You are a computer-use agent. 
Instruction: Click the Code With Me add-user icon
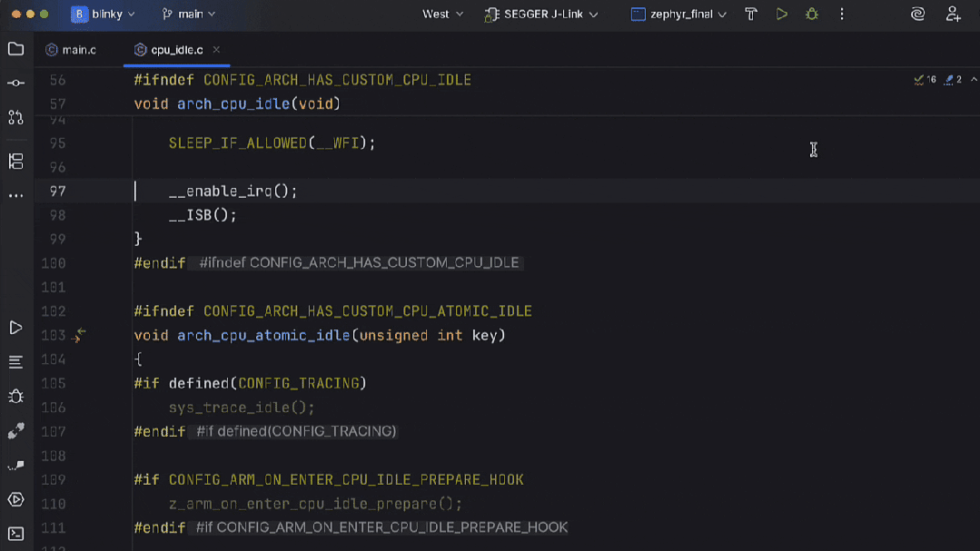click(x=953, y=15)
